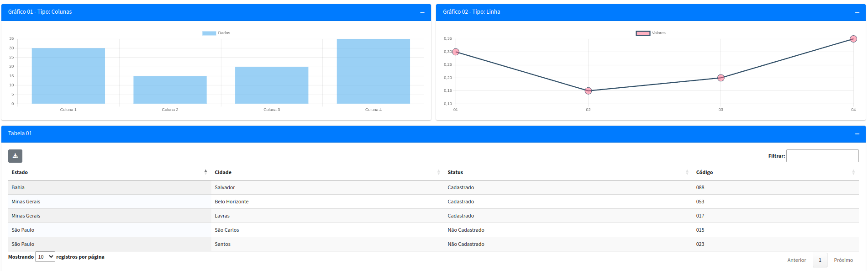The image size is (868, 271).
Task: Go to the Anterior page
Action: 796,260
